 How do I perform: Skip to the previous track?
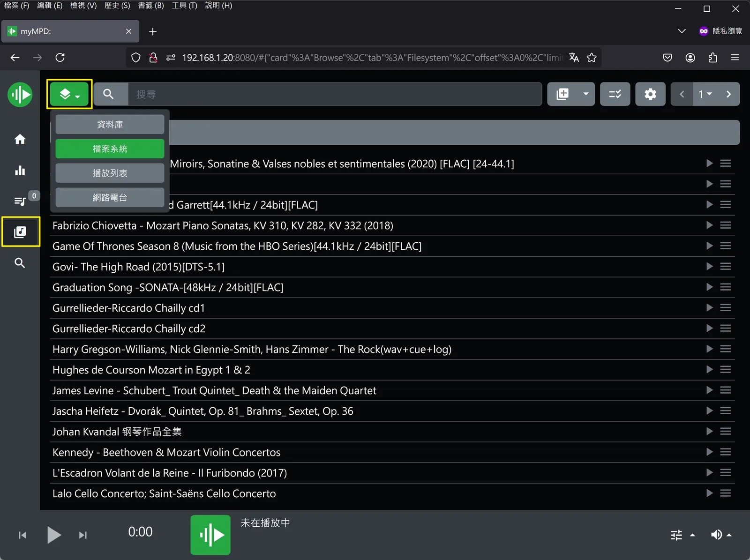click(x=22, y=535)
